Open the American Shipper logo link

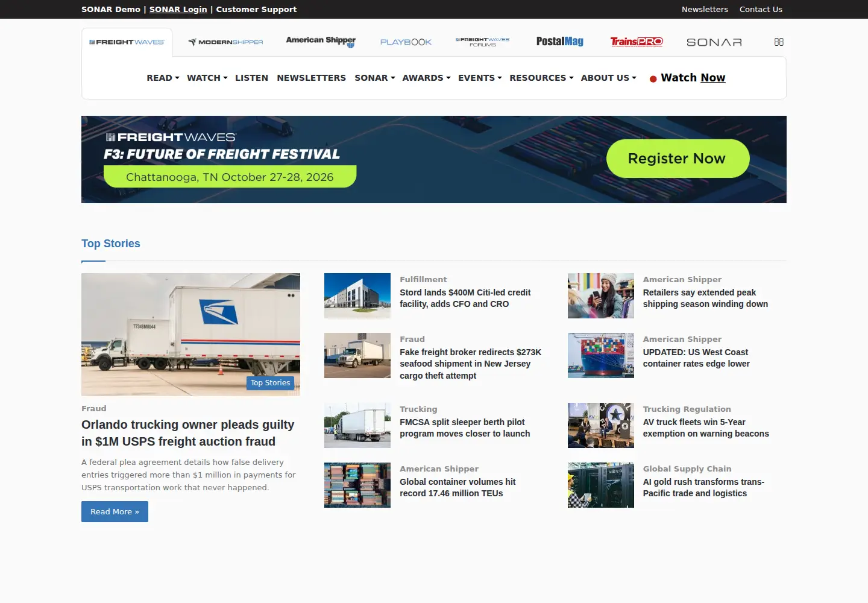[x=321, y=41]
